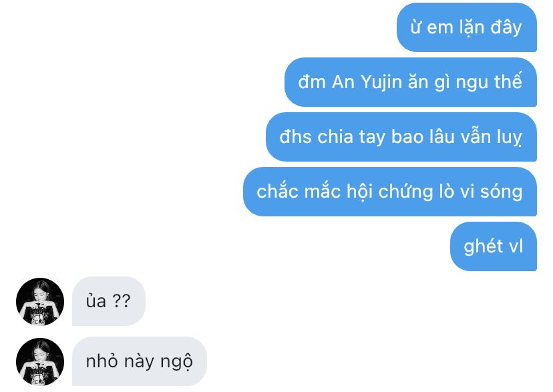Click the word "lặn" in the top bubble
The image size is (553, 392).
pos(471,27)
